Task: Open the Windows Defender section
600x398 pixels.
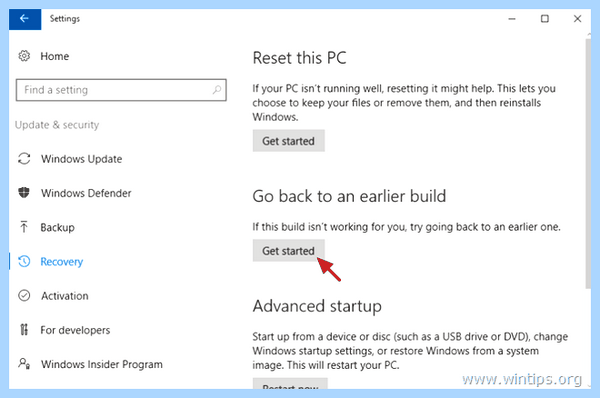Action: [86, 193]
